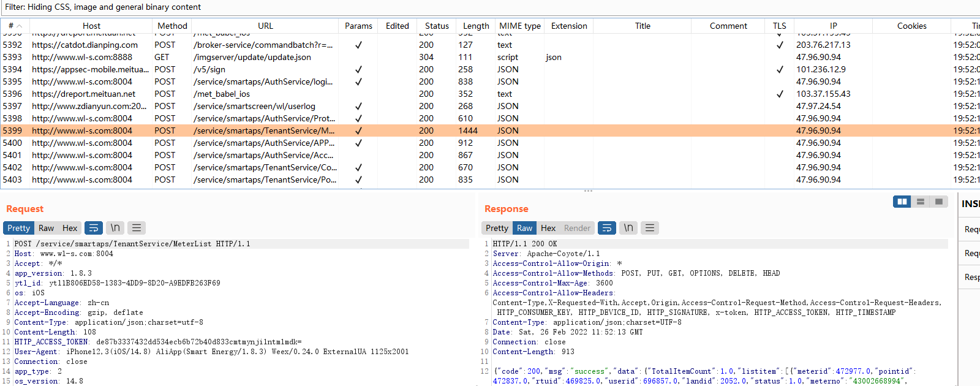Sort the table by Length column
The image size is (980, 386).
point(476,26)
